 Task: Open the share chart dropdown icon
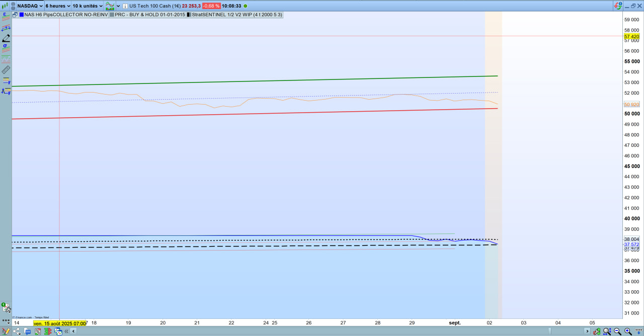17,331
